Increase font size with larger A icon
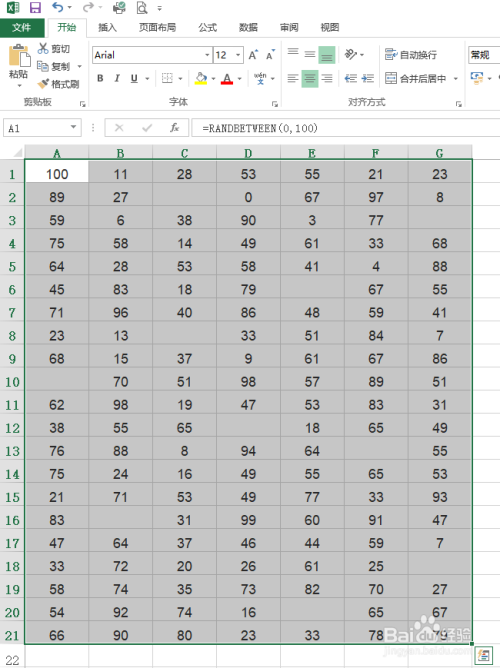The width and height of the screenshot is (500, 668). click(x=253, y=55)
